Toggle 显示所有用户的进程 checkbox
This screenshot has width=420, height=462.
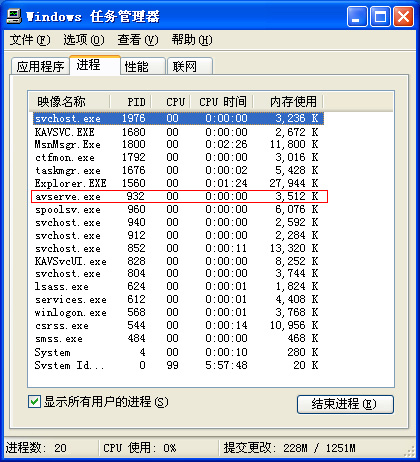(x=35, y=401)
